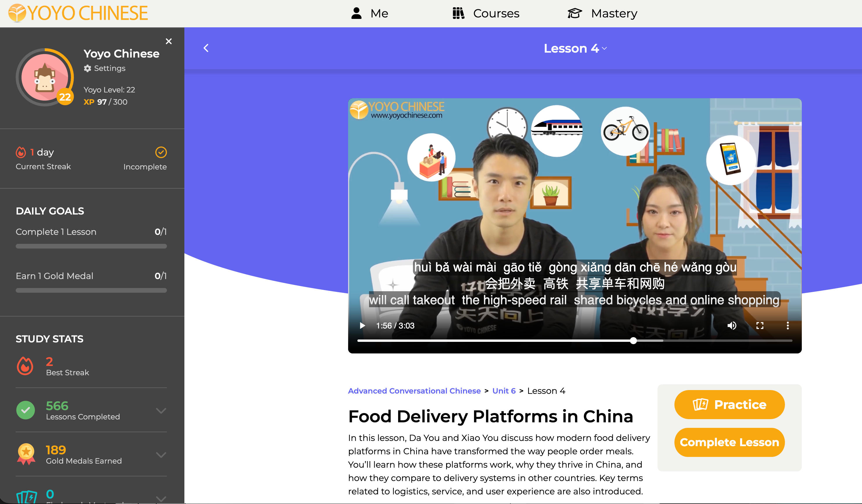Play the lesson video
The height and width of the screenshot is (504, 862).
click(x=362, y=326)
